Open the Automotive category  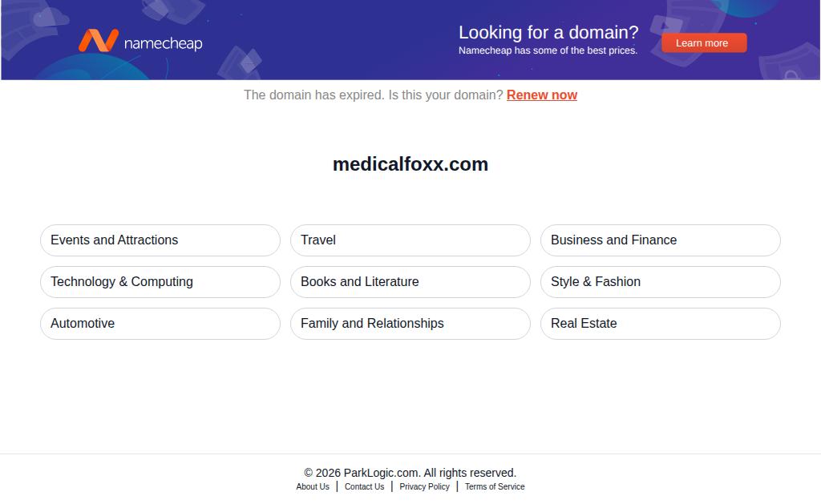coord(160,324)
